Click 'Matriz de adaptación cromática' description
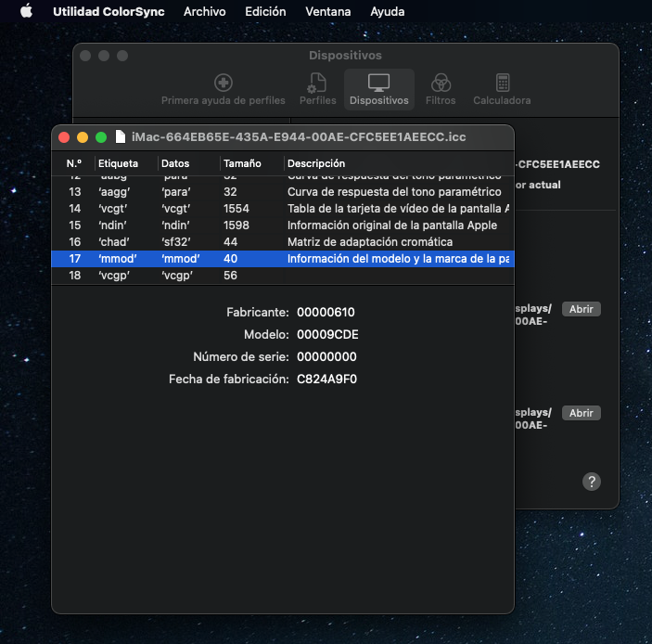The image size is (652, 644). 370,241
